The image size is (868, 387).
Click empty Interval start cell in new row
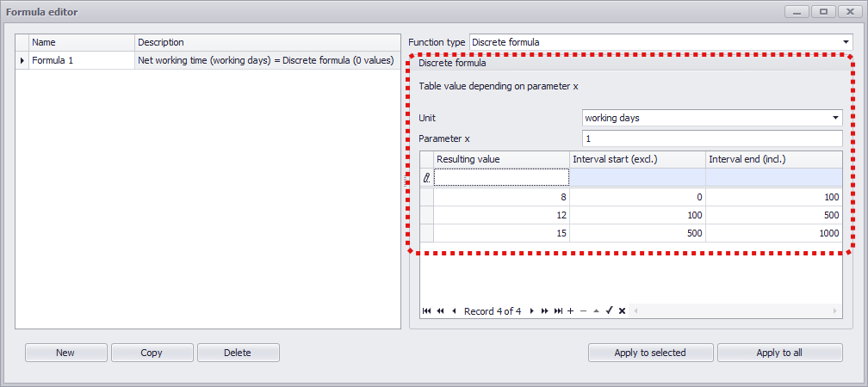click(638, 177)
